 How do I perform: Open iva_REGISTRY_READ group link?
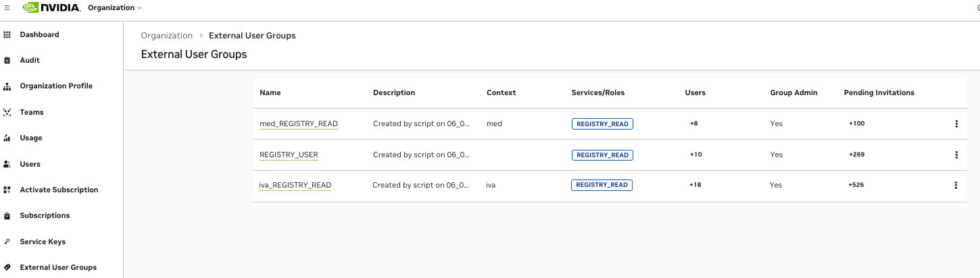(295, 185)
